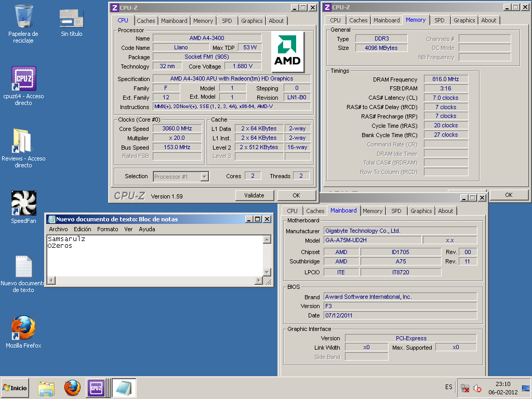Open About tab in Memory window

488,20
